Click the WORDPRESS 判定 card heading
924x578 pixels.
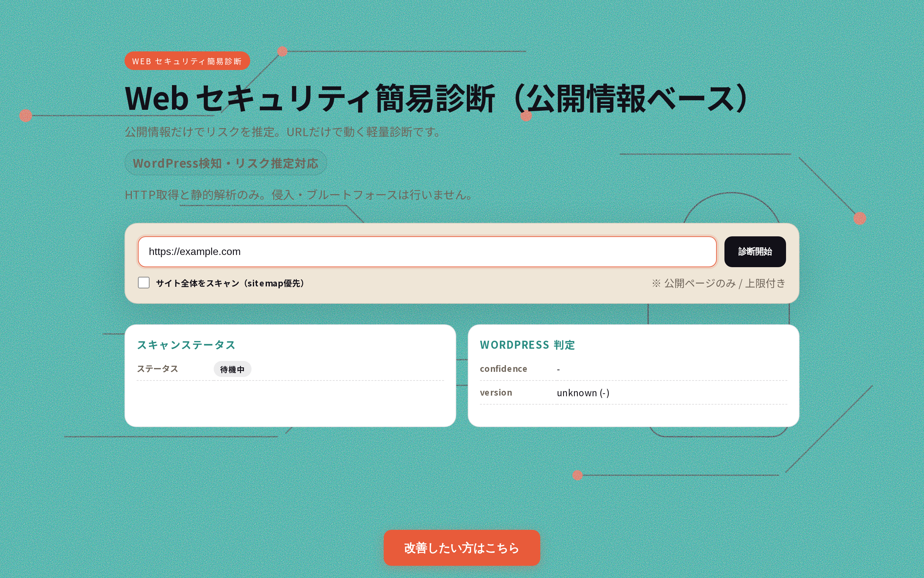pyautogui.click(x=527, y=345)
